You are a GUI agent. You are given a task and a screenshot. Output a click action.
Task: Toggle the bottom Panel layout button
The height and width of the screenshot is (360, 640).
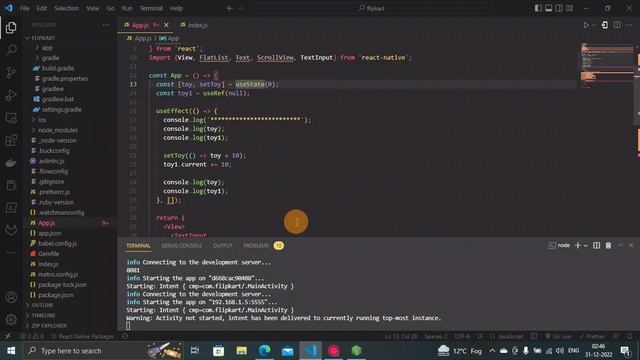pos(549,8)
